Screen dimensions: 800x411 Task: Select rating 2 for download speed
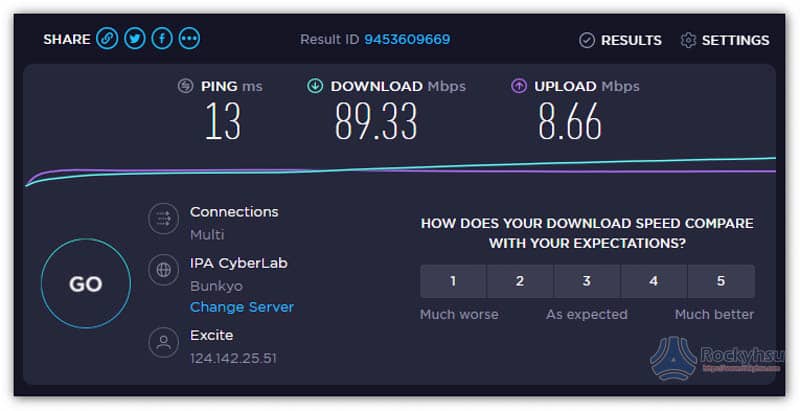pyautogui.click(x=520, y=281)
